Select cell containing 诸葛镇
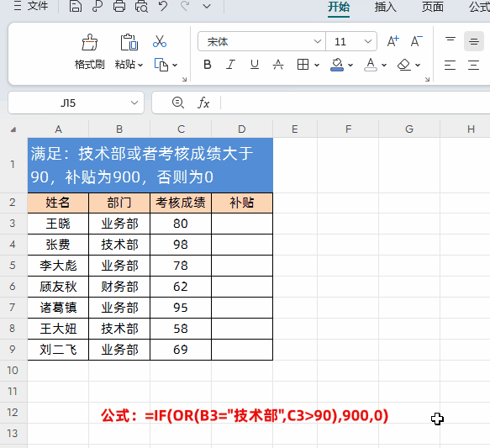 pyautogui.click(x=58, y=308)
